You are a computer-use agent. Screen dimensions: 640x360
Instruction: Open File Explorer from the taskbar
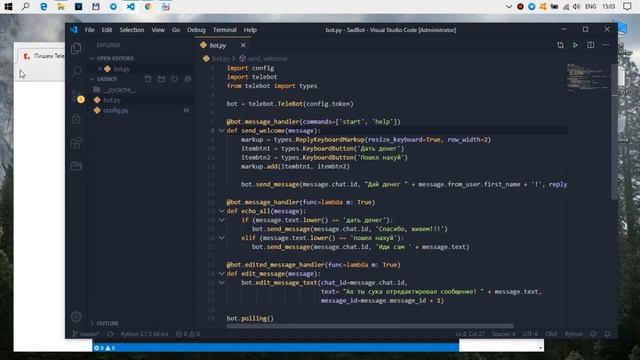[x=61, y=7]
